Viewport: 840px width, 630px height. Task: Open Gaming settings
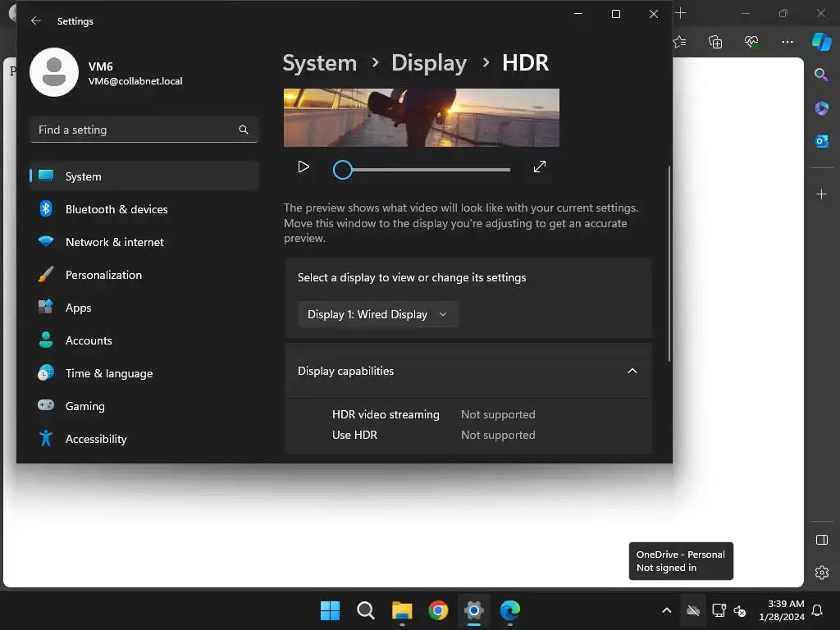pyautogui.click(x=144, y=406)
